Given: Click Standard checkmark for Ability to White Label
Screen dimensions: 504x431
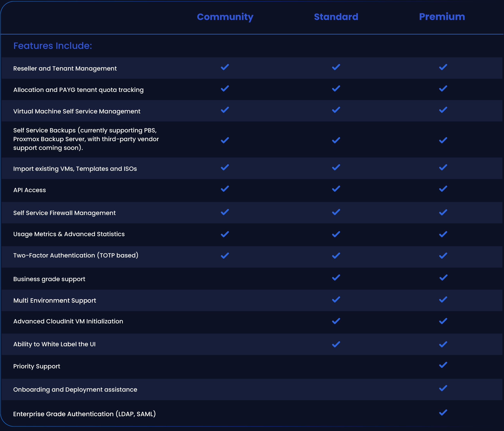Looking at the screenshot, I should pyautogui.click(x=336, y=344).
